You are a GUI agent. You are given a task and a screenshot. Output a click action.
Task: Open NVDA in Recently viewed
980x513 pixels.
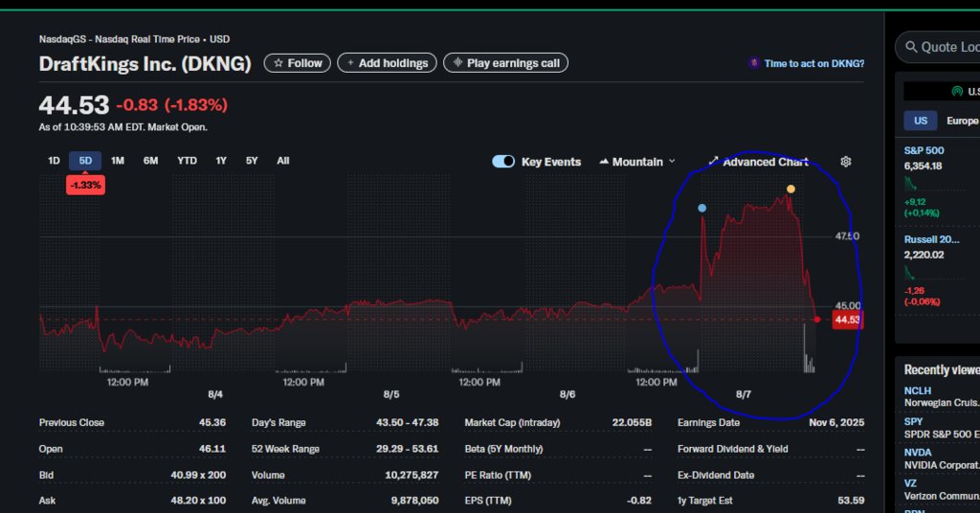pos(918,453)
